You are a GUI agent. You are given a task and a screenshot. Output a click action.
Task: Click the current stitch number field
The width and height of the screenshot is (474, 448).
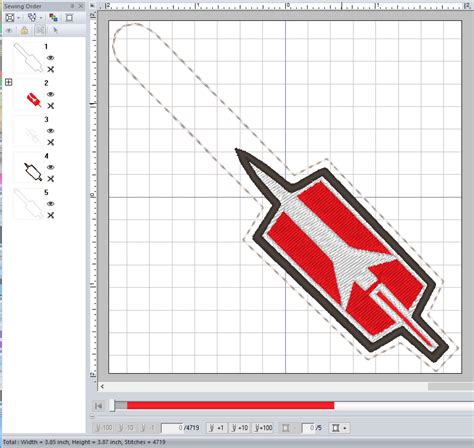click(x=172, y=428)
